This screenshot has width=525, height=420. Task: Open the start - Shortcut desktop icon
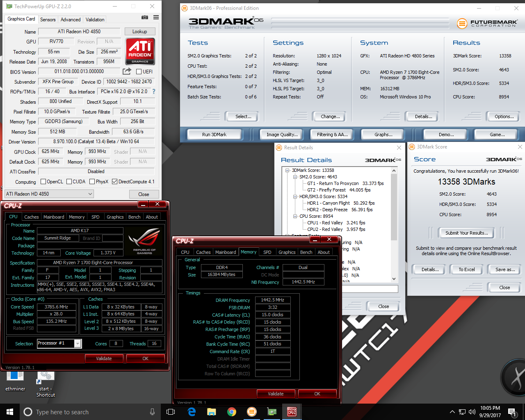(46, 384)
